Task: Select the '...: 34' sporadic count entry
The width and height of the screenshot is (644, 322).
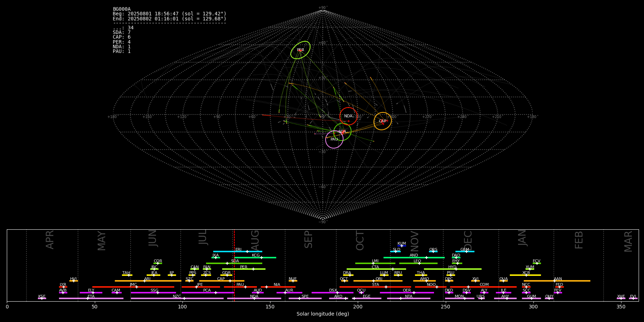Action: point(123,28)
